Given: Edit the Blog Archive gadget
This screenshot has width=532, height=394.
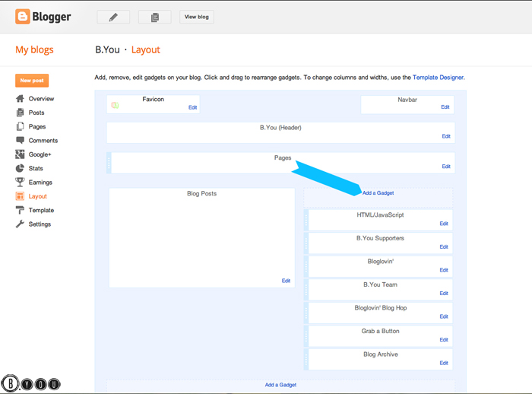Looking at the screenshot, I should coord(444,363).
